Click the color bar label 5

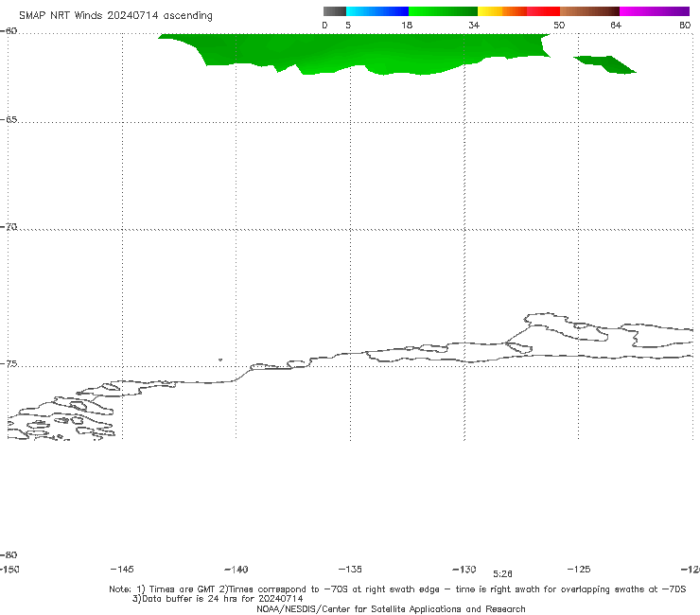tap(348, 26)
